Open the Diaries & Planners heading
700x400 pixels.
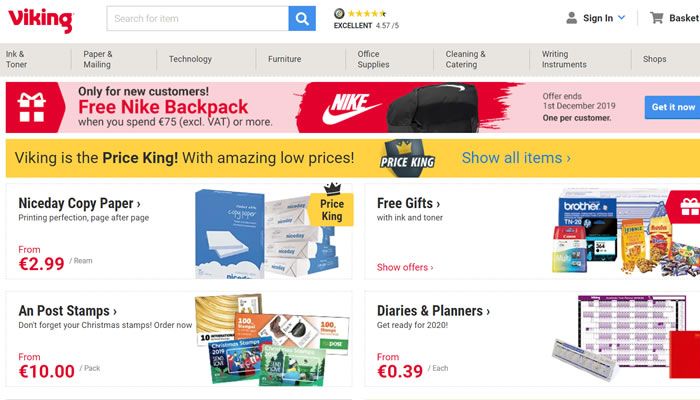[433, 310]
